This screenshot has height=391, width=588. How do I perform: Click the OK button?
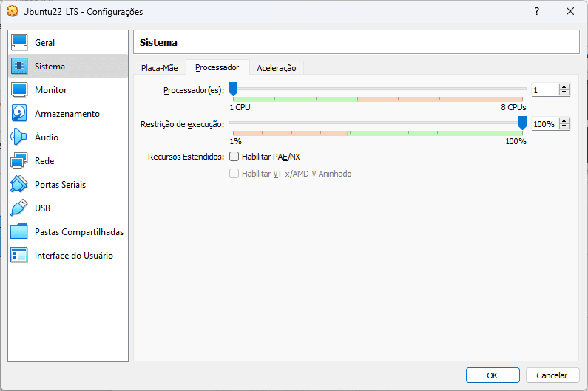click(492, 375)
